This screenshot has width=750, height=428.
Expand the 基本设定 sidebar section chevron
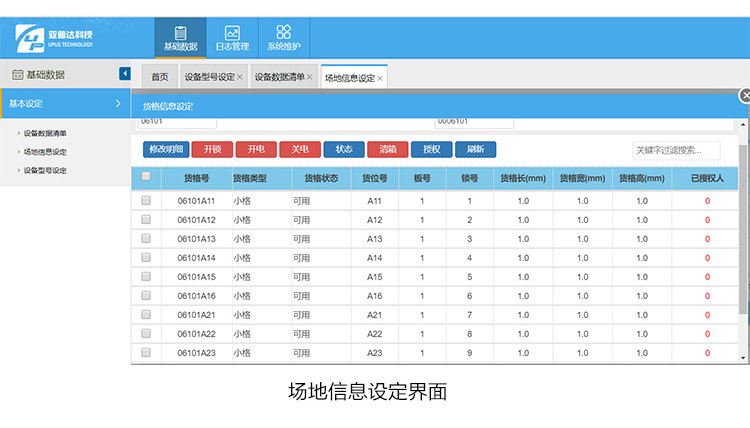click(x=118, y=103)
